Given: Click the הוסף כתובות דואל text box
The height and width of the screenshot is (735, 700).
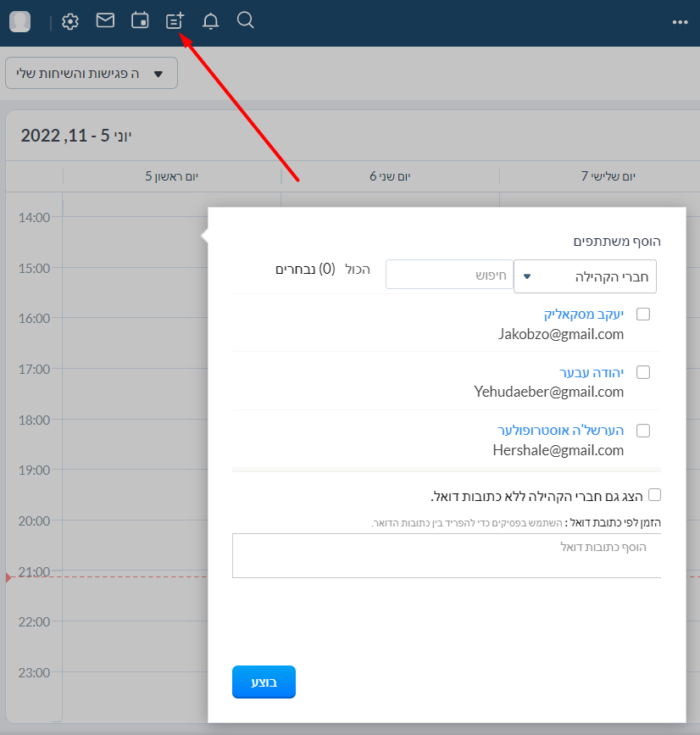Looking at the screenshot, I should tap(446, 555).
